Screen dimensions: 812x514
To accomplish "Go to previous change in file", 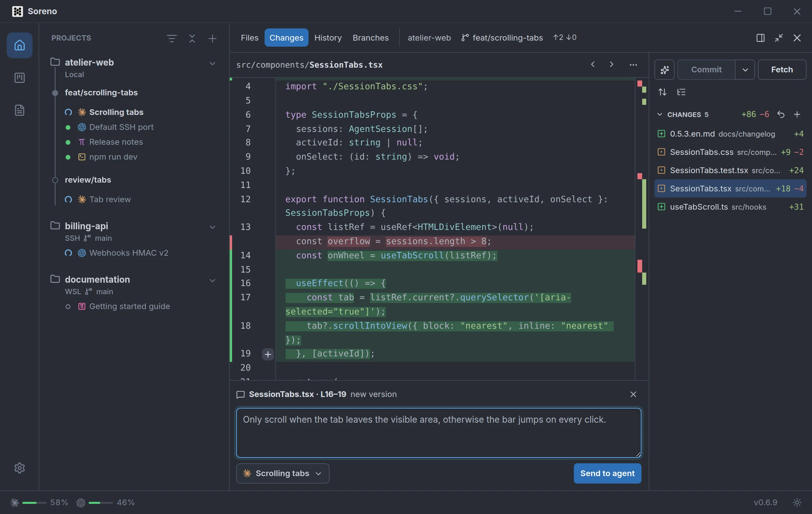I will coord(593,64).
